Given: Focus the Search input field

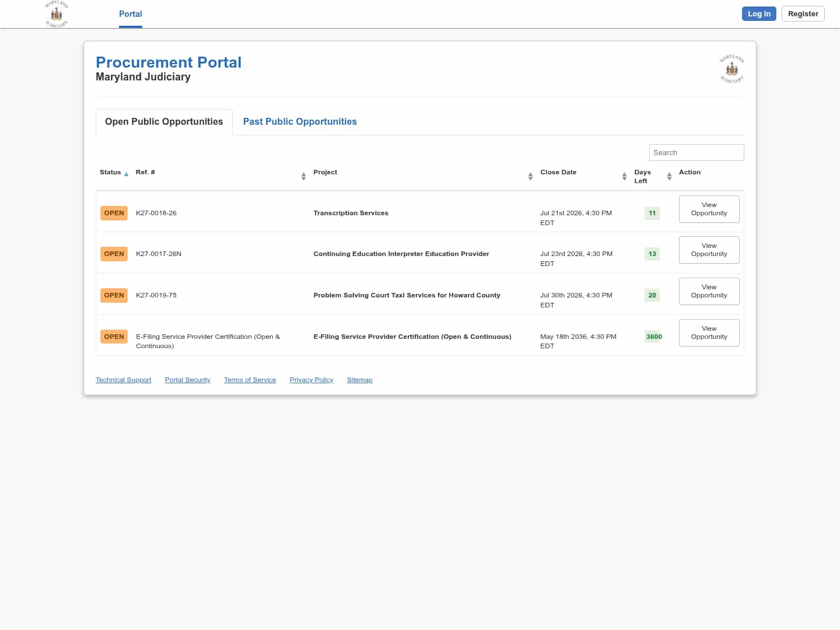Looking at the screenshot, I should pos(696,152).
